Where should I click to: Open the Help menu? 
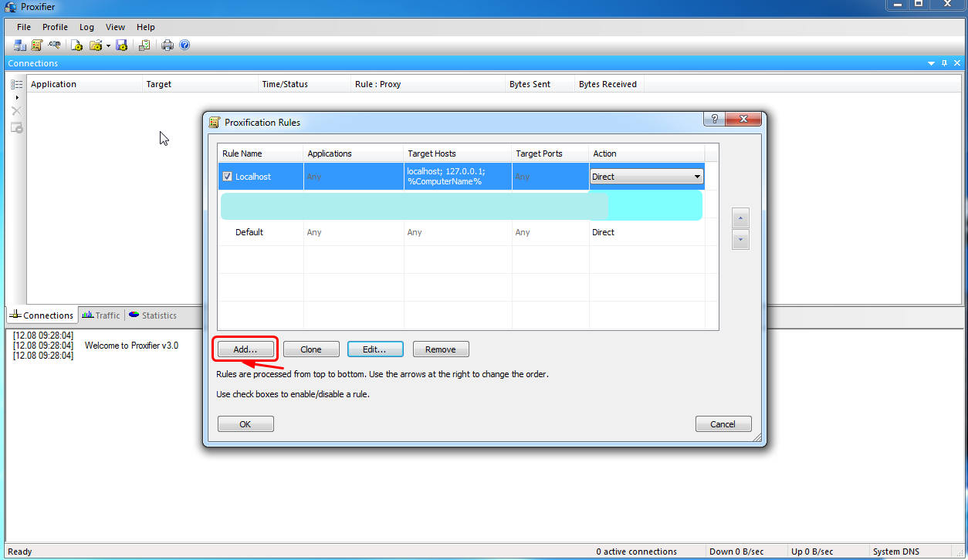click(x=146, y=27)
